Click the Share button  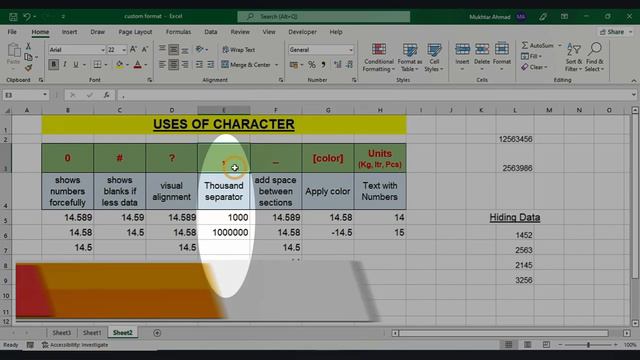pos(616,32)
